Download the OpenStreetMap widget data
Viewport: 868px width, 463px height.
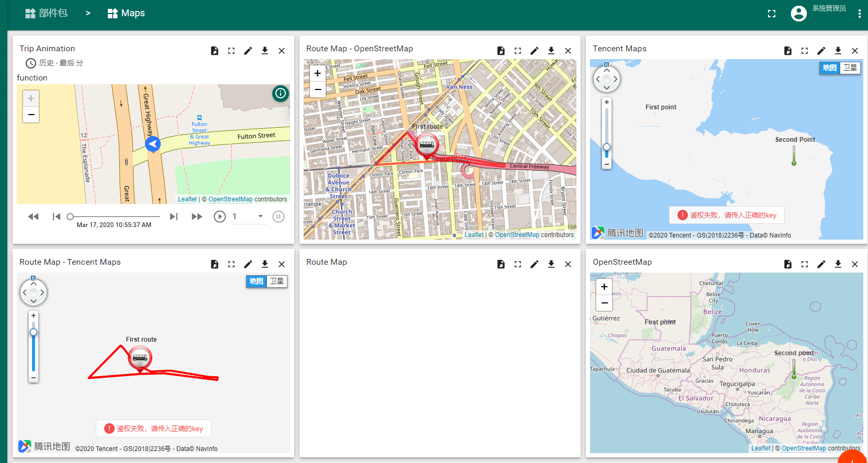pyautogui.click(x=838, y=264)
